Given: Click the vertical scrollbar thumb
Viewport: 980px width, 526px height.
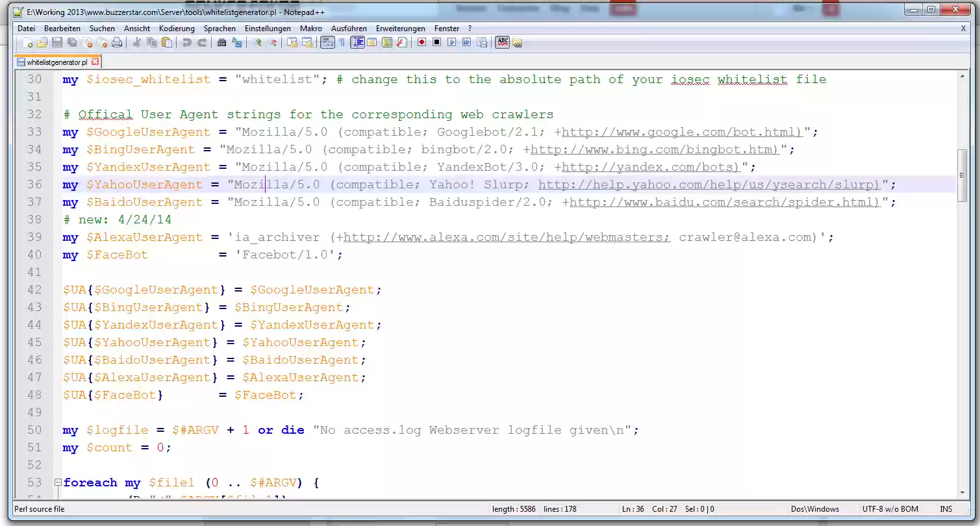Looking at the screenshot, I should pos(962,175).
